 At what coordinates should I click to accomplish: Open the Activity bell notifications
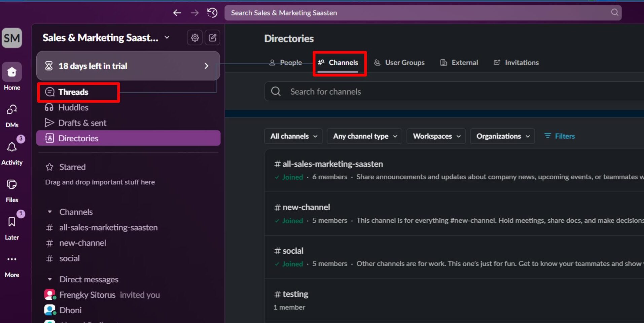click(x=12, y=147)
